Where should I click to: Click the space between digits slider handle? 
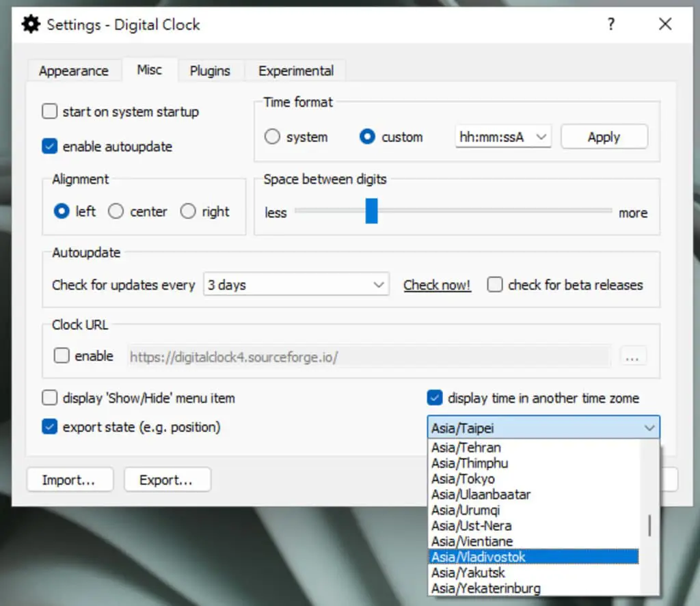(x=371, y=211)
